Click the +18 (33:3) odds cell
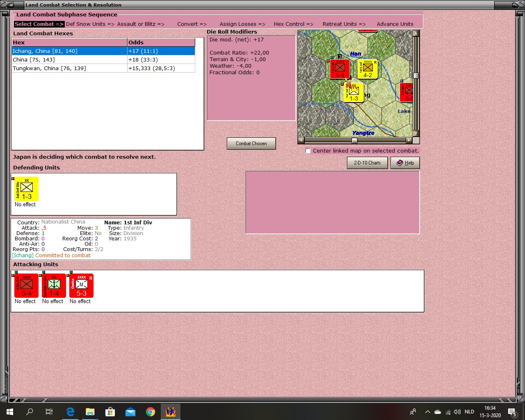 tap(161, 60)
